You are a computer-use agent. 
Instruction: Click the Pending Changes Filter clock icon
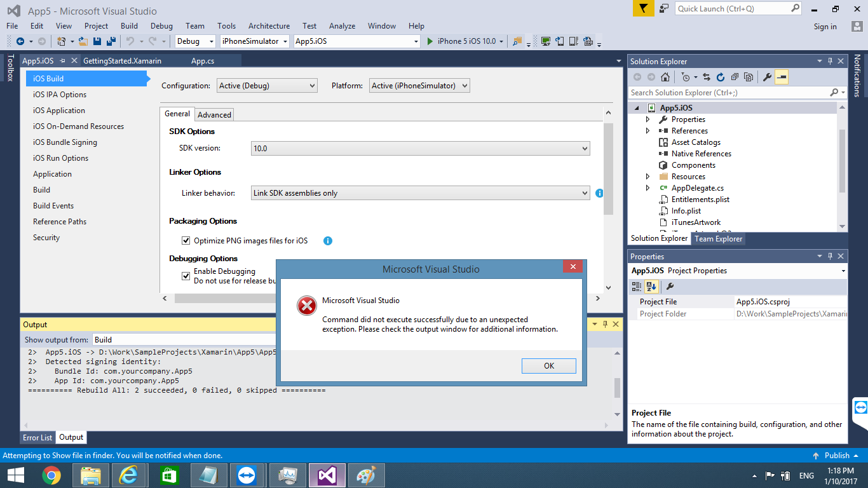(x=685, y=77)
